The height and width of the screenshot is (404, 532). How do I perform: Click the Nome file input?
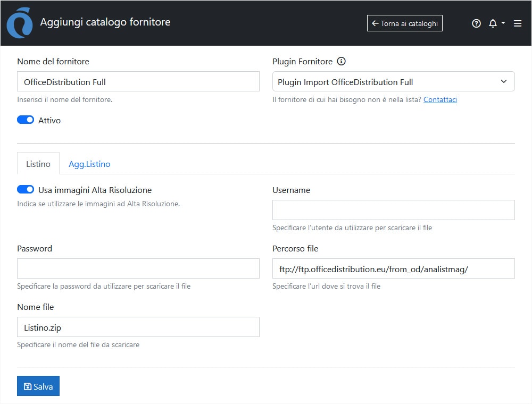coord(138,327)
